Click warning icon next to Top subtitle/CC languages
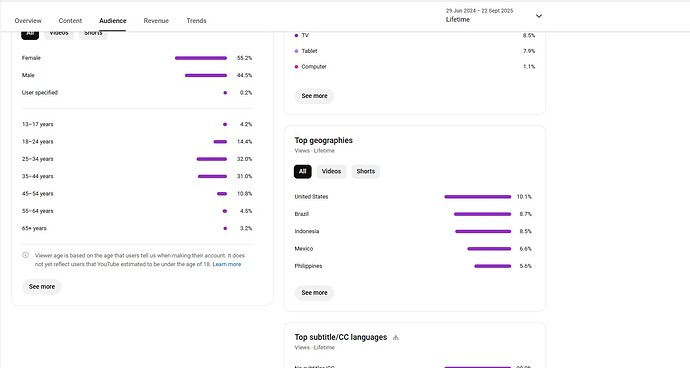The width and height of the screenshot is (690, 368). (396, 338)
